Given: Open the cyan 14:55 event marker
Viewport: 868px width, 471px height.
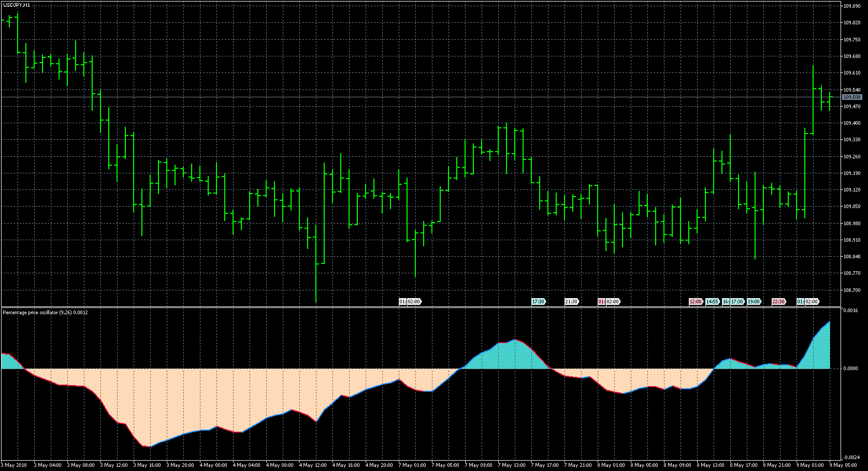Looking at the screenshot, I should click(x=712, y=302).
